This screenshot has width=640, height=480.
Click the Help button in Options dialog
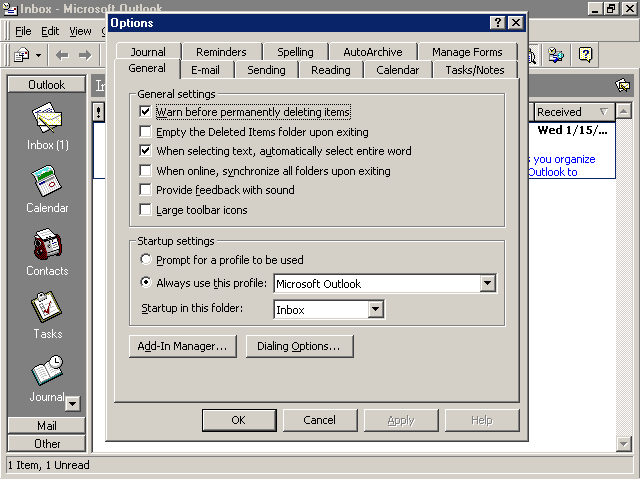click(x=482, y=420)
